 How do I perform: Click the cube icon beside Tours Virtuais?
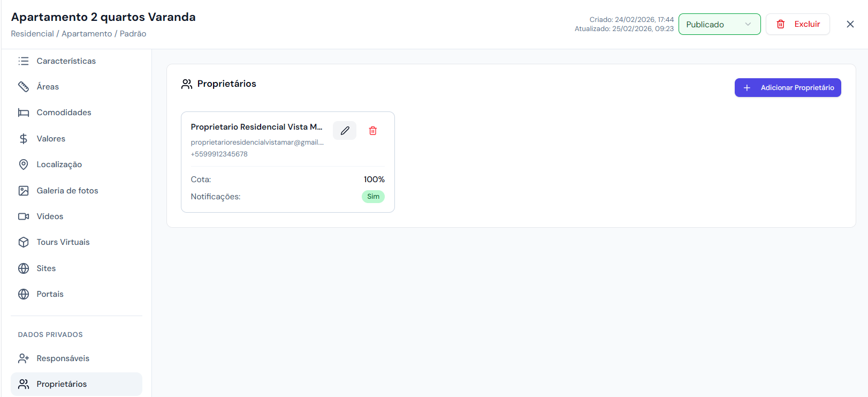[24, 242]
